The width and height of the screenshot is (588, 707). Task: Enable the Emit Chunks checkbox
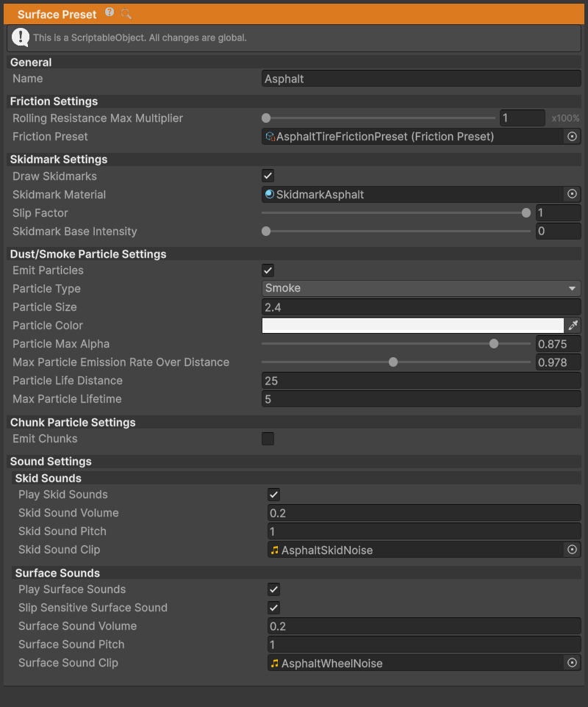click(268, 439)
